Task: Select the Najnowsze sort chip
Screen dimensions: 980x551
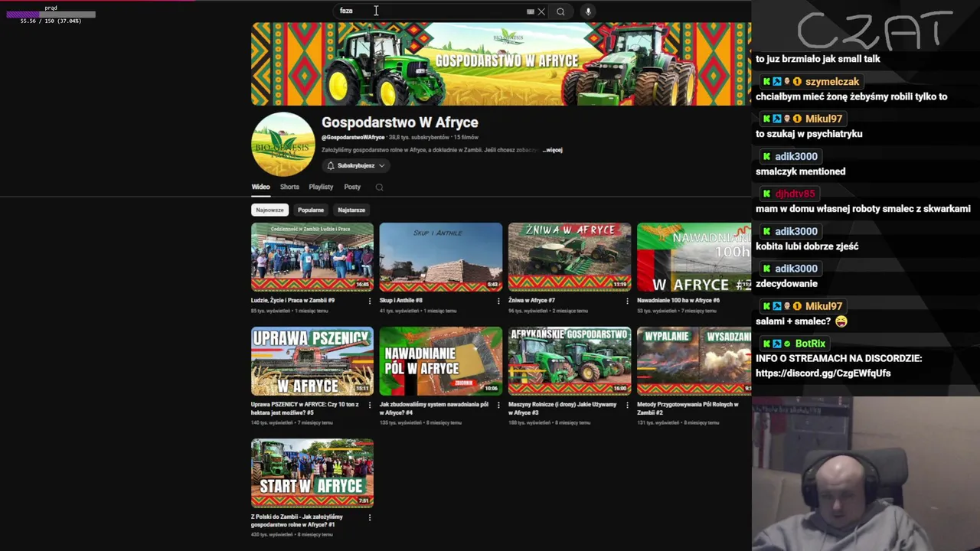Action: click(269, 210)
